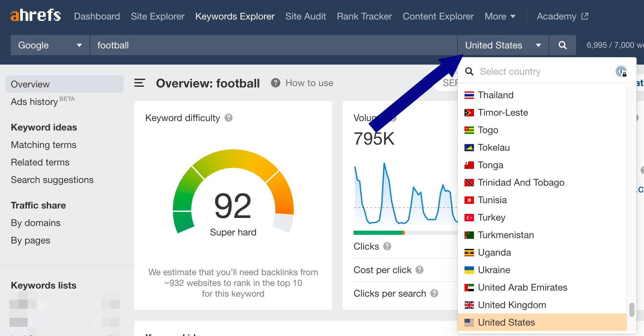This screenshot has width=644, height=336.
Task: Click the How to use help icon
Action: coord(276,83)
